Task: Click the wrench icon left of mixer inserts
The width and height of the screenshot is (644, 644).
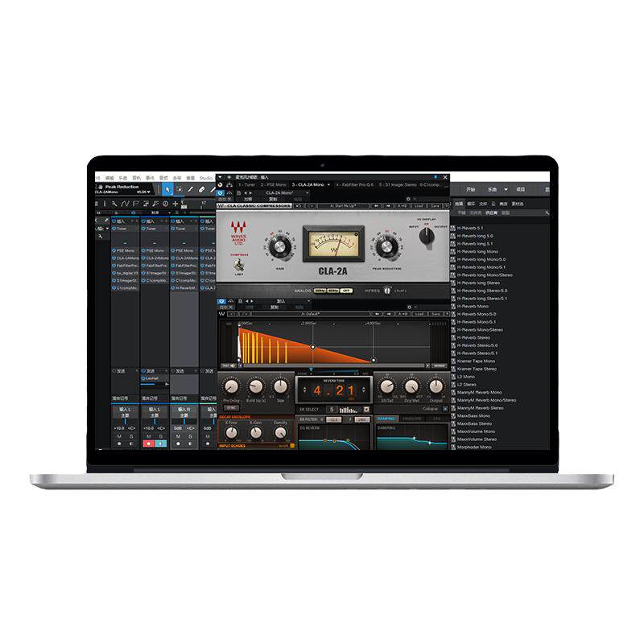Action: (100, 236)
